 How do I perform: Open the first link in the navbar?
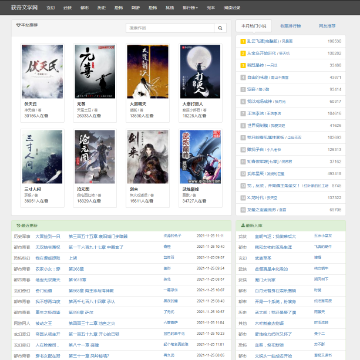51,7
